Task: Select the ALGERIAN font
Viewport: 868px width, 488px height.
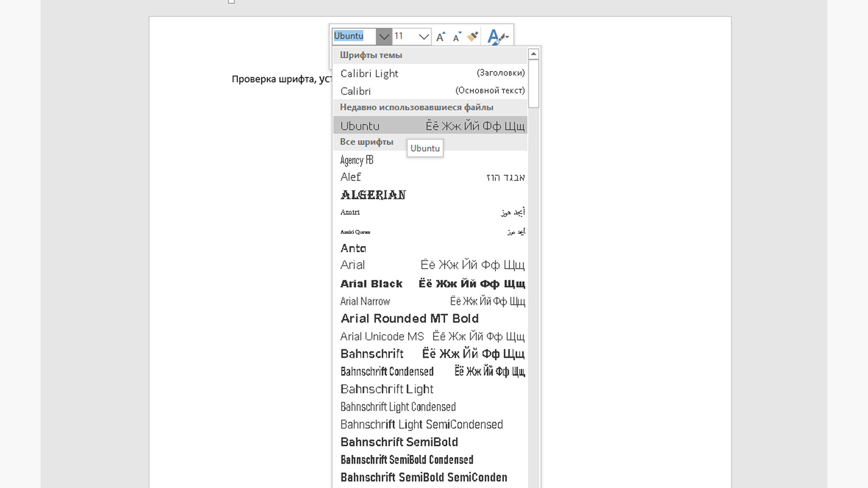Action: 373,194
